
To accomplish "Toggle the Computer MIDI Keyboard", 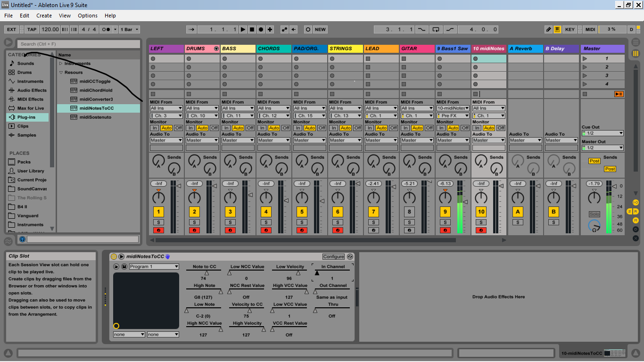I will click(557, 29).
